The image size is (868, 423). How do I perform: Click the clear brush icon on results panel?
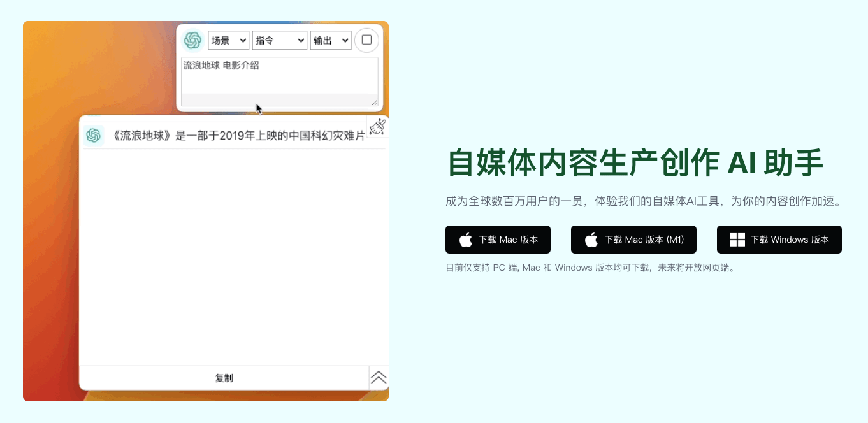pos(378,127)
